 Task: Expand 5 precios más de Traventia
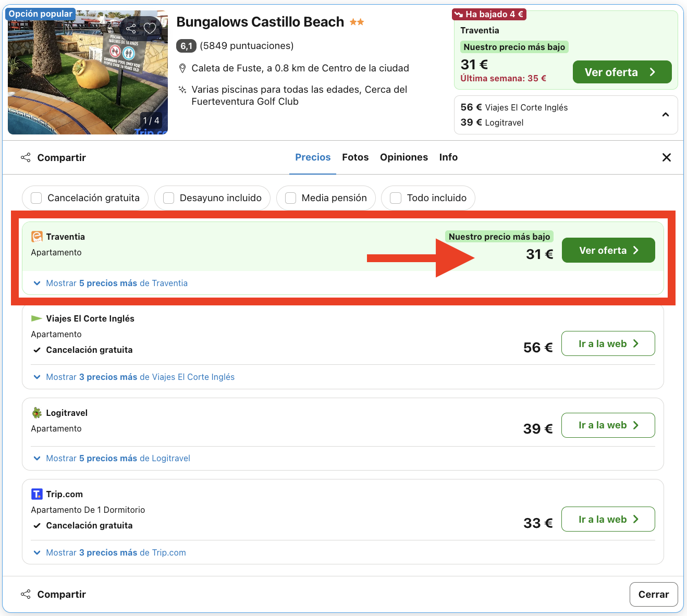coord(116,283)
